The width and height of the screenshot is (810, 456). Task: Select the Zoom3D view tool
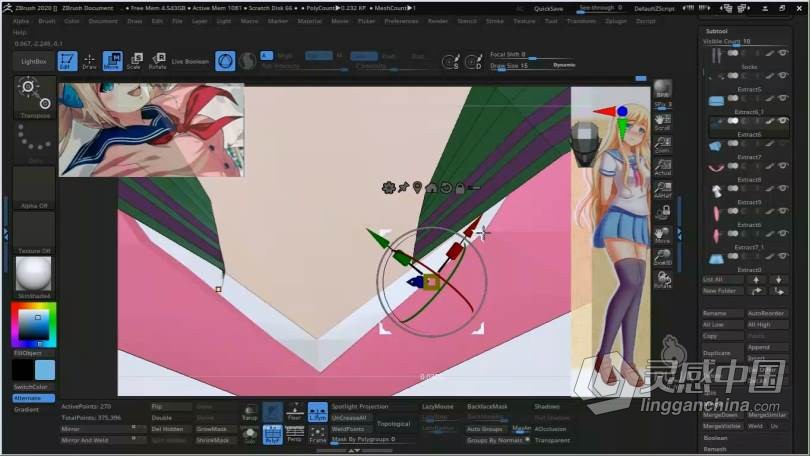point(662,257)
